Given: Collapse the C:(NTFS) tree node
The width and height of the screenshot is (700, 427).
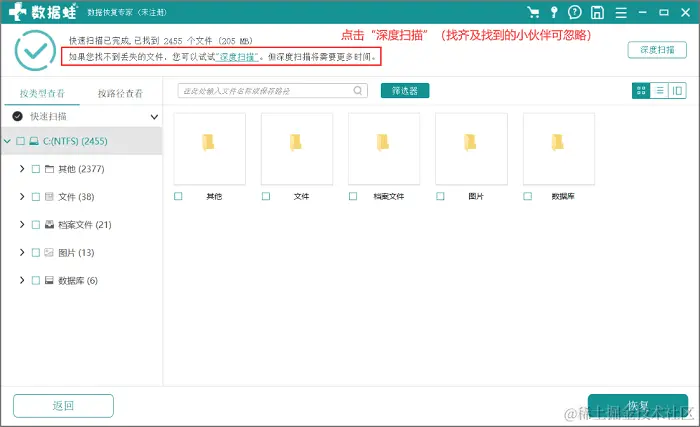Looking at the screenshot, I should coord(7,141).
